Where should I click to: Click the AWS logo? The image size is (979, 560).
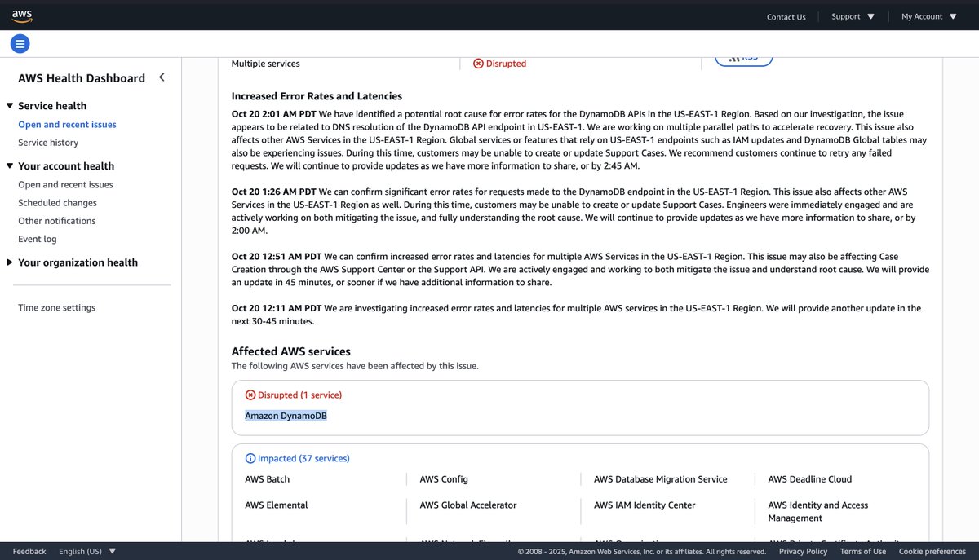tap(22, 15)
